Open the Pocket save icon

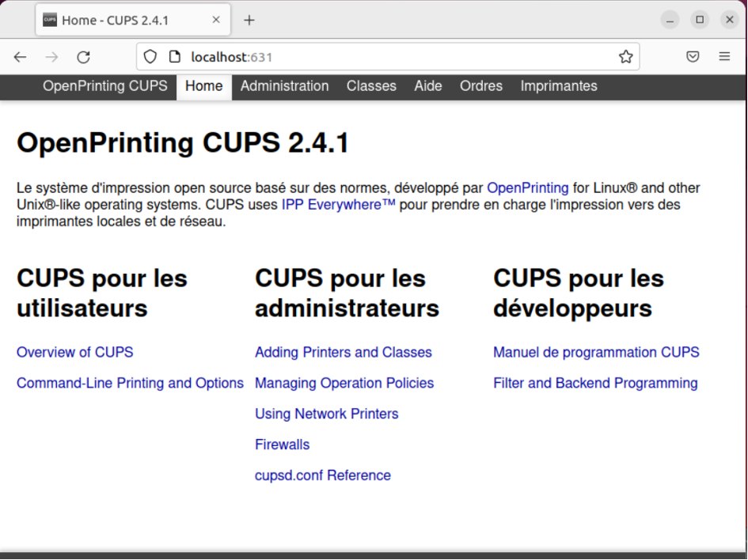[x=693, y=57]
